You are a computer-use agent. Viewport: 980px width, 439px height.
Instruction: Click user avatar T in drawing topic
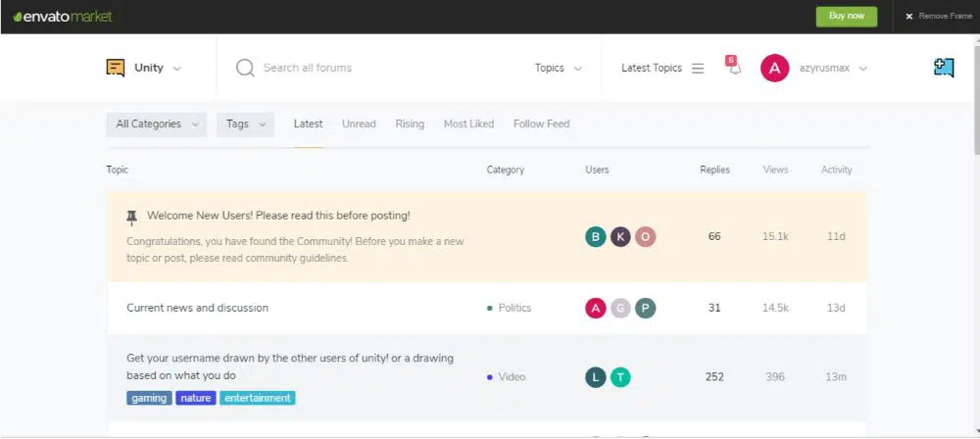620,377
